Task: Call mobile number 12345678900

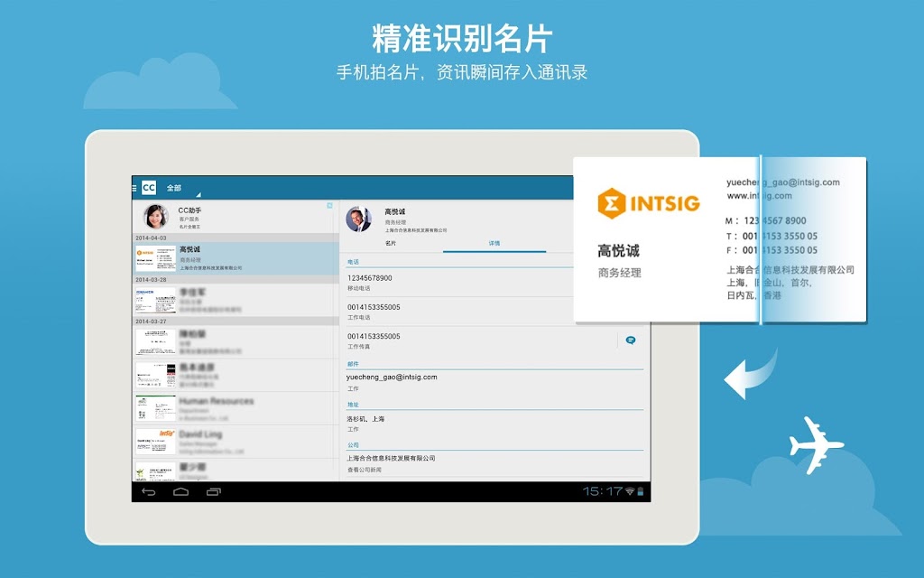Action: (x=369, y=278)
